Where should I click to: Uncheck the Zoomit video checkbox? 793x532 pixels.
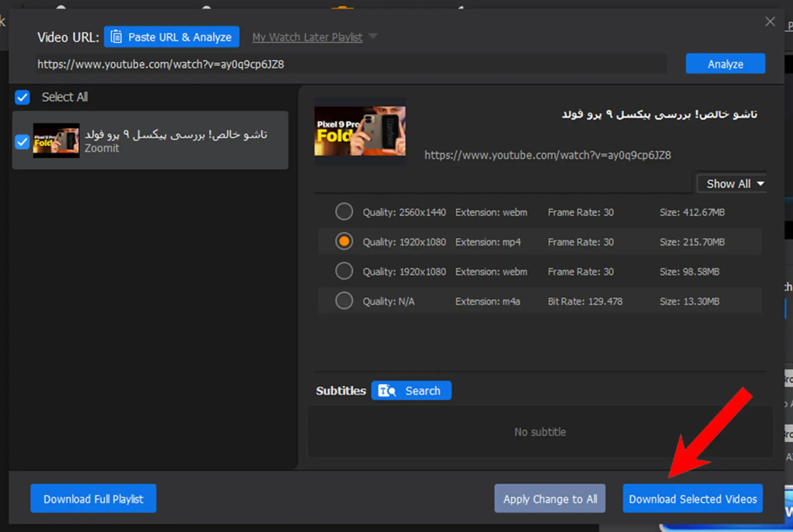(x=22, y=142)
